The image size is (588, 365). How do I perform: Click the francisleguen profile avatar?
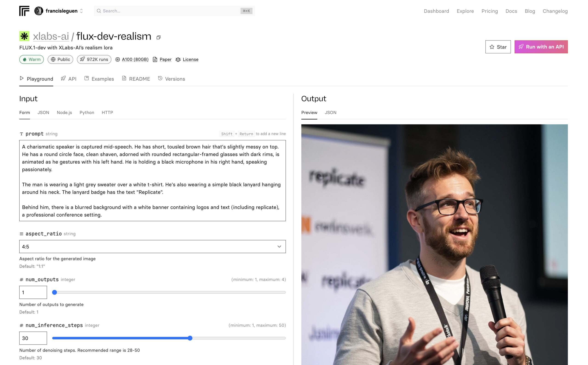pos(39,11)
